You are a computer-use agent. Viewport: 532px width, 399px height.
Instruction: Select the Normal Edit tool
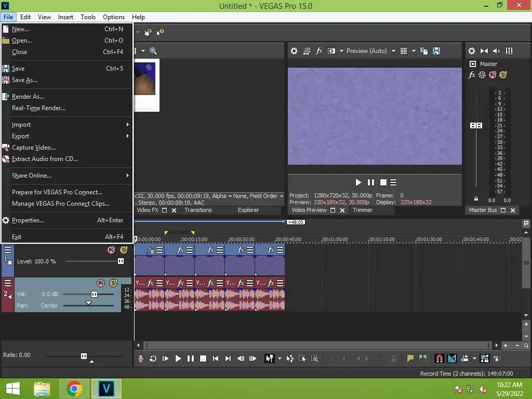pos(270,358)
